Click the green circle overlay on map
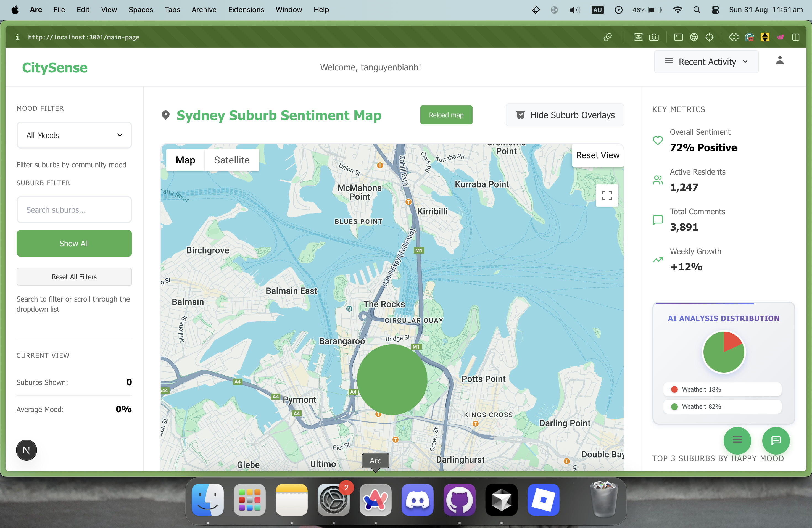812x528 pixels. [392, 379]
